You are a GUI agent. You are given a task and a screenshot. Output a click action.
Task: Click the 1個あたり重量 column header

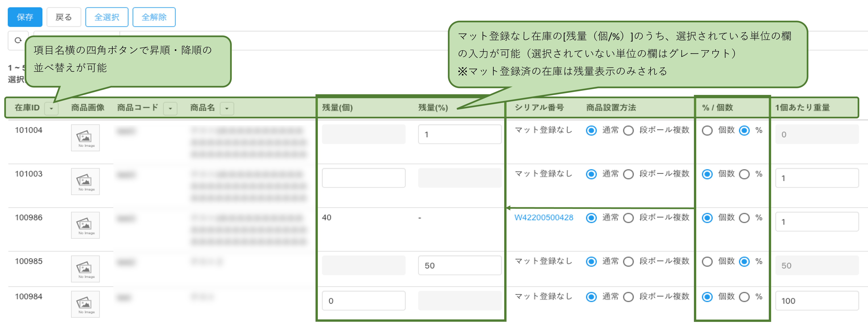pos(802,108)
